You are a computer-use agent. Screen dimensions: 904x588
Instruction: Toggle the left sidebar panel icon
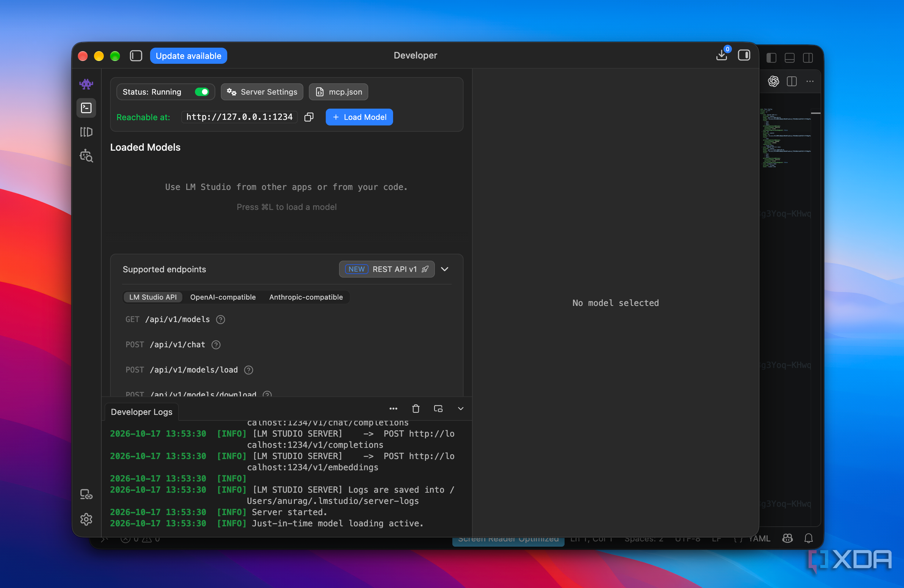point(136,56)
